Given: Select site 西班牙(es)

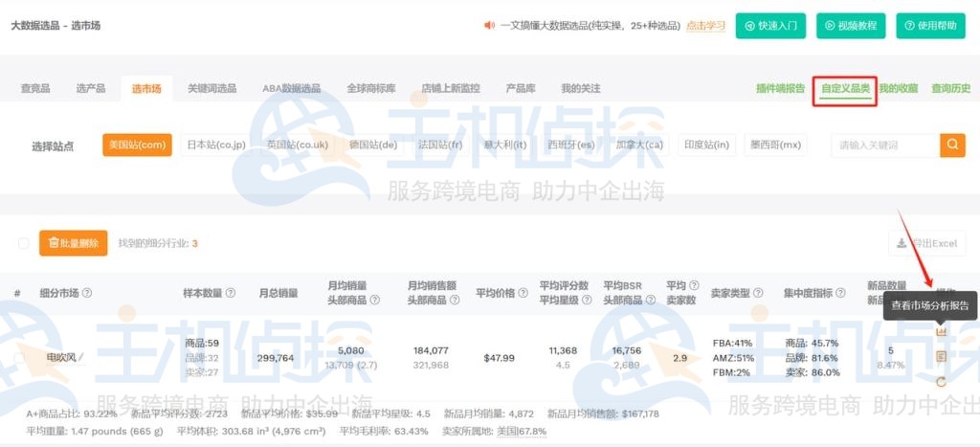Looking at the screenshot, I should click(x=571, y=145).
